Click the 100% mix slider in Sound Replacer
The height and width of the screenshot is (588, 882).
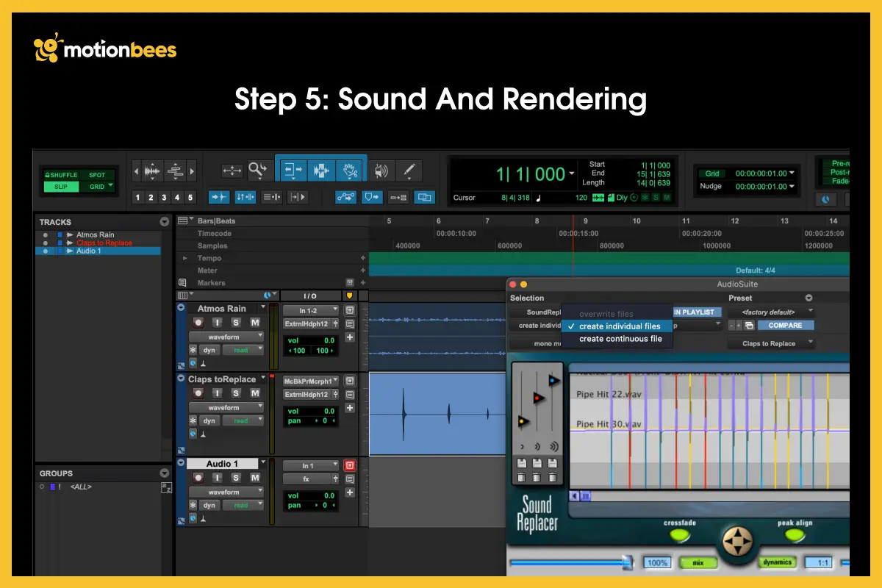[657, 562]
